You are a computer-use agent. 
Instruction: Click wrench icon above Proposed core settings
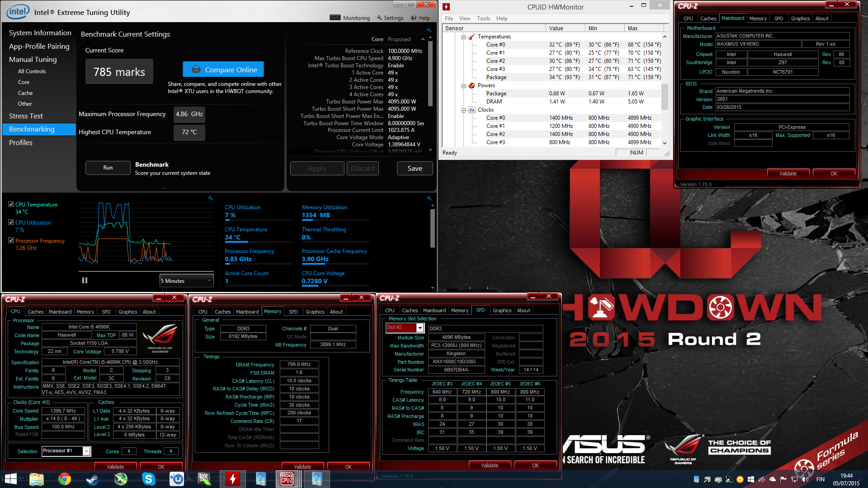[x=429, y=30]
